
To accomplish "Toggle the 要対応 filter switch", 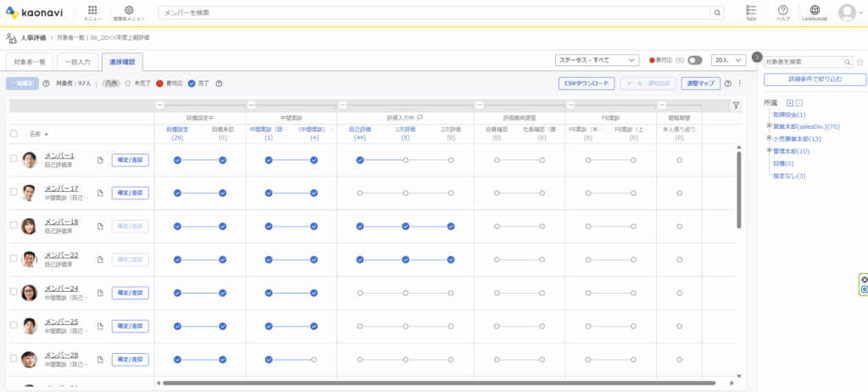I will 695,60.
